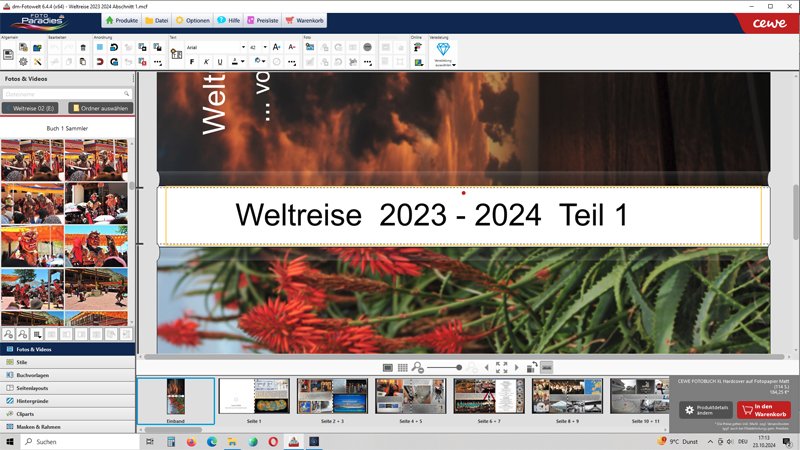Click the rotate format icon below the canvas
Screen dimensions: 800x450
[532, 367]
